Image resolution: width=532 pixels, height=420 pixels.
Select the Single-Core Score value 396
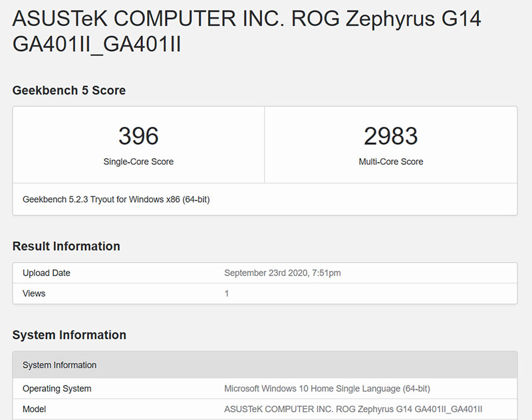138,136
